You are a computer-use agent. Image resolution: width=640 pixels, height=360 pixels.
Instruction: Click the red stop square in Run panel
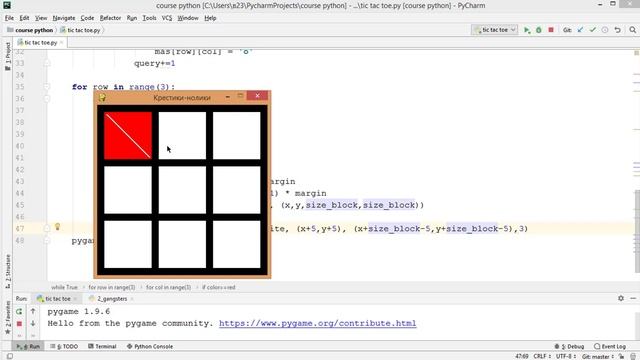click(19, 324)
